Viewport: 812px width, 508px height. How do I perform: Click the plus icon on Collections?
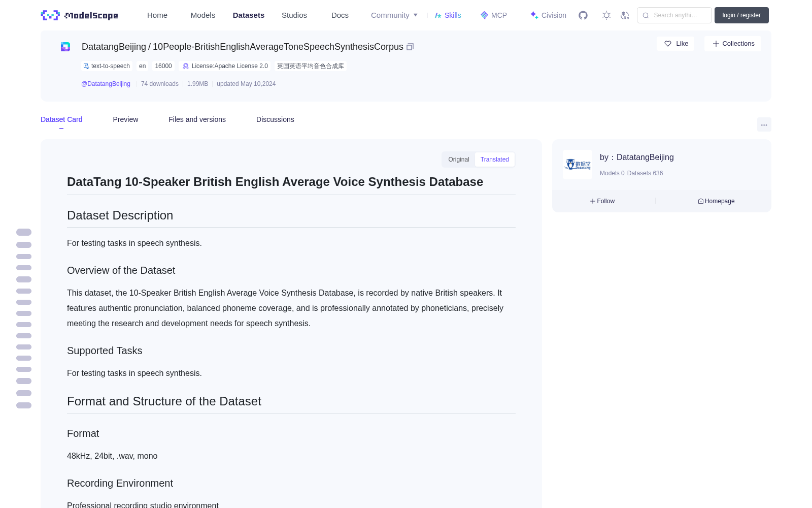(x=716, y=44)
